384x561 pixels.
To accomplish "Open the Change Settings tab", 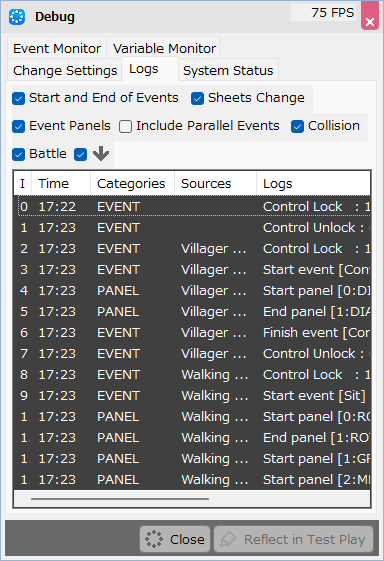I will [65, 70].
